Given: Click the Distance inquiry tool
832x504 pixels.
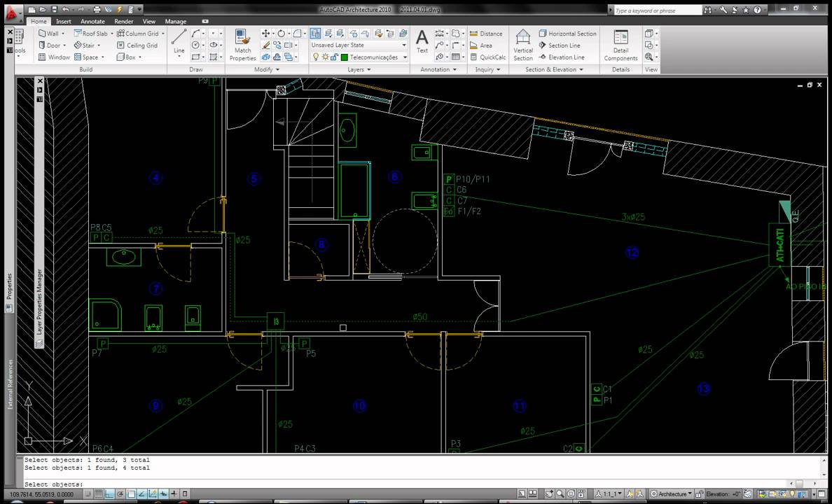Looking at the screenshot, I should [486, 34].
